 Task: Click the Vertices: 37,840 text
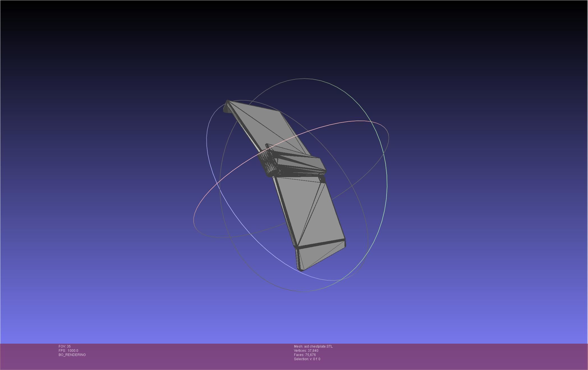click(x=306, y=351)
